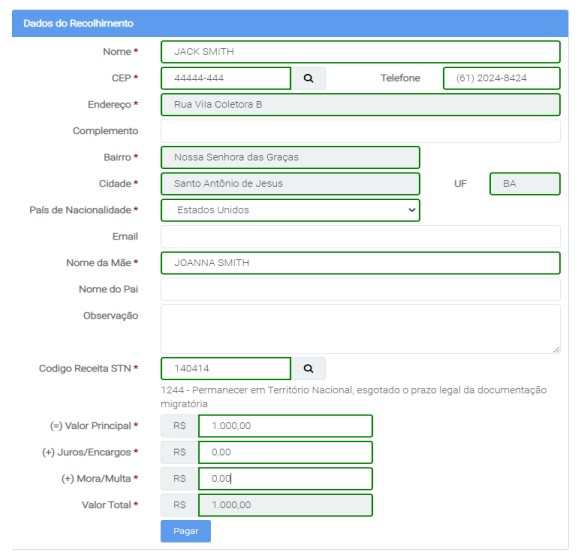
Task: Click the Juros/Encargos amount field
Action: 285,452
